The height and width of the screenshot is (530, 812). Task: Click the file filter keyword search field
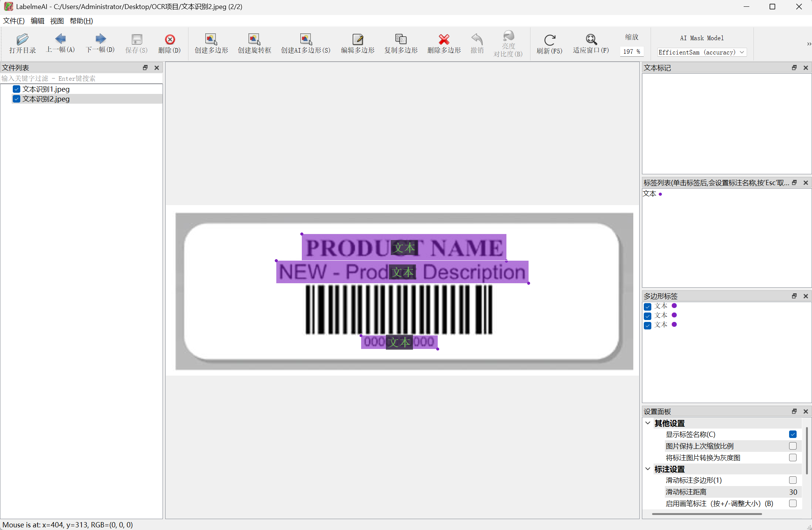pos(81,79)
